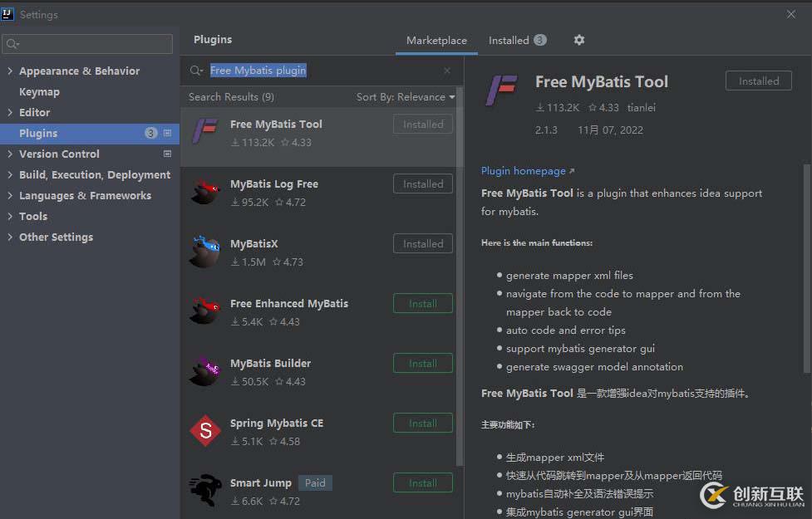Viewport: 812px width, 519px height.
Task: Click Installed button in Free MyBatis Tool list row
Action: (422, 125)
